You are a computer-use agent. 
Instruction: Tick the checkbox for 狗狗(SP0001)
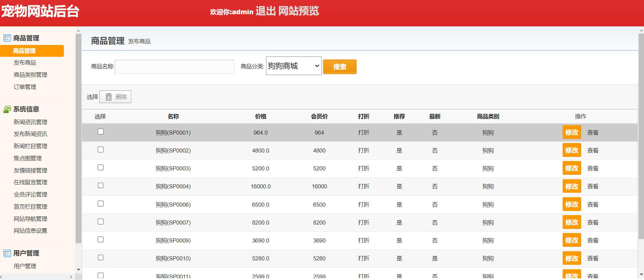point(101,132)
